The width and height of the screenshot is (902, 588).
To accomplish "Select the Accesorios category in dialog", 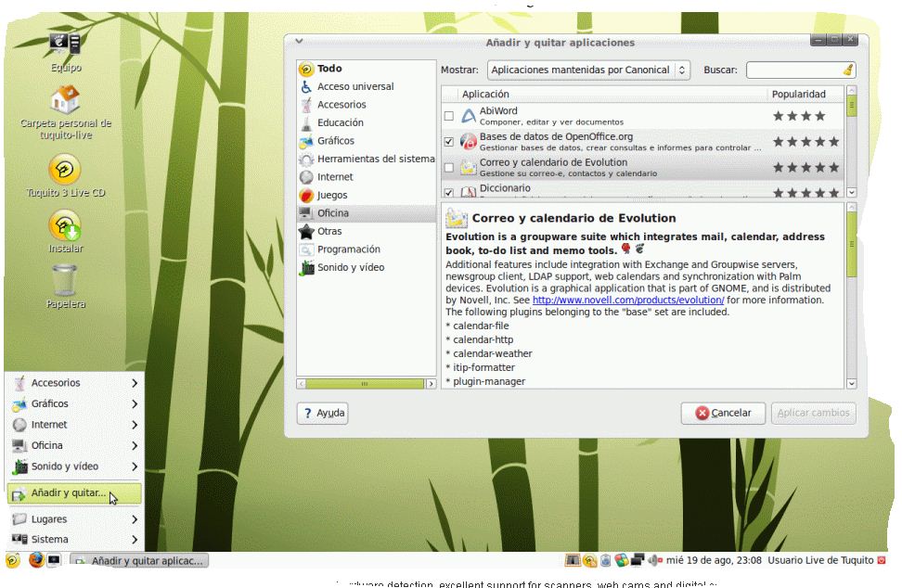I will click(x=366, y=105).
